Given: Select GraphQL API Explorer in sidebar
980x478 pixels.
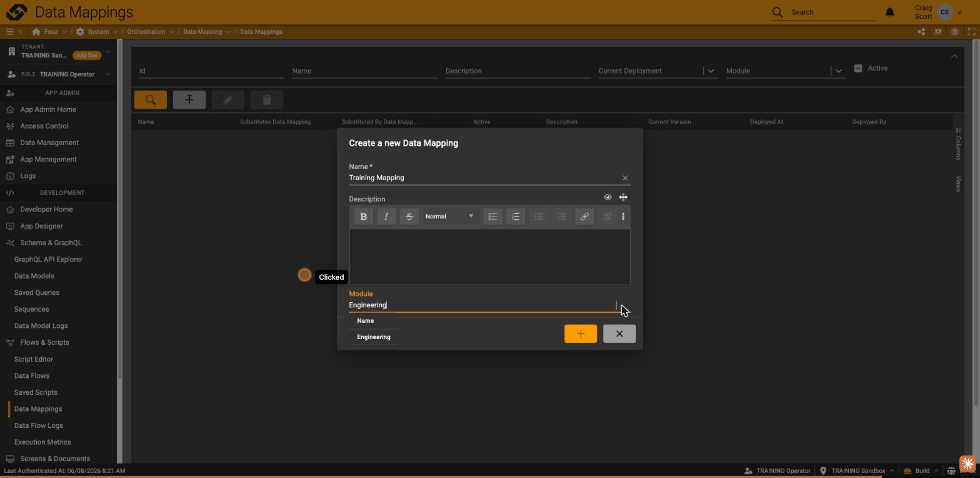Looking at the screenshot, I should [48, 259].
